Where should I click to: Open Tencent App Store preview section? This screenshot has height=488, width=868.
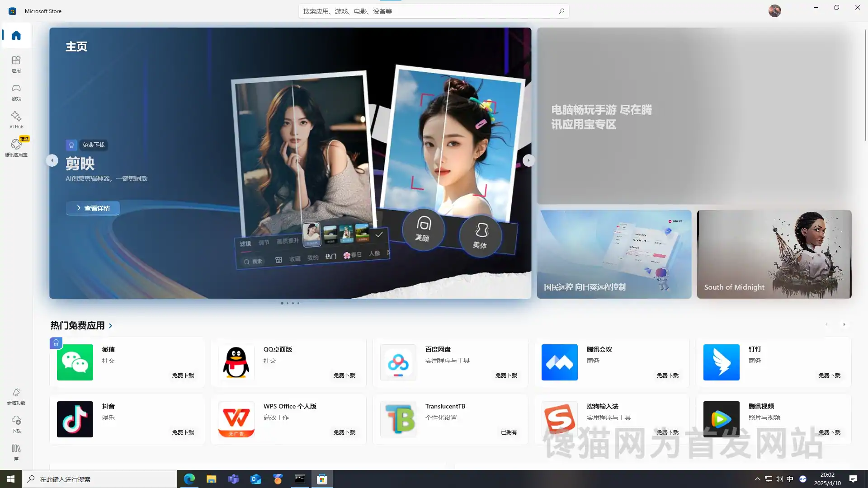click(x=16, y=147)
